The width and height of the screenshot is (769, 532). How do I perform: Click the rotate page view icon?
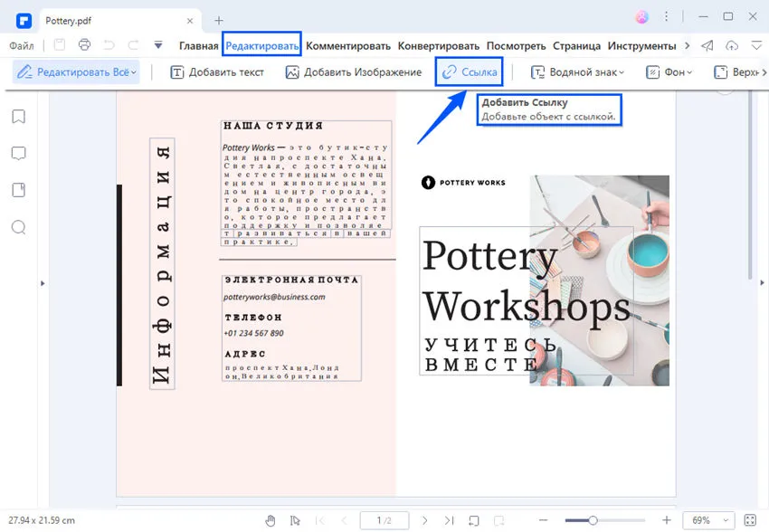pyautogui.click(x=474, y=520)
